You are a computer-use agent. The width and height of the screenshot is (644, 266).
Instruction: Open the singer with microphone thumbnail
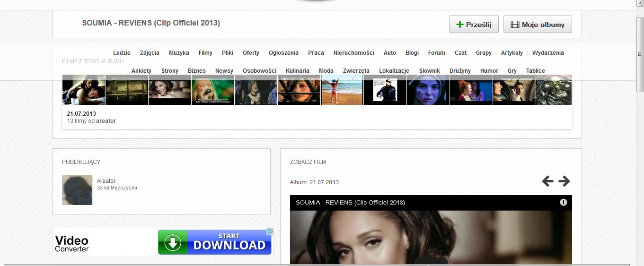[212, 90]
